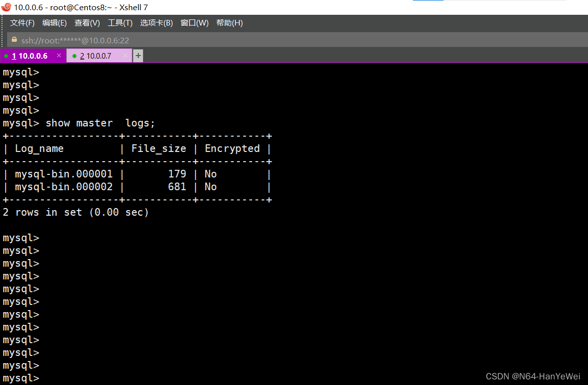
Task: Click the blue indicator bar at screen top
Action: click(429, 2)
